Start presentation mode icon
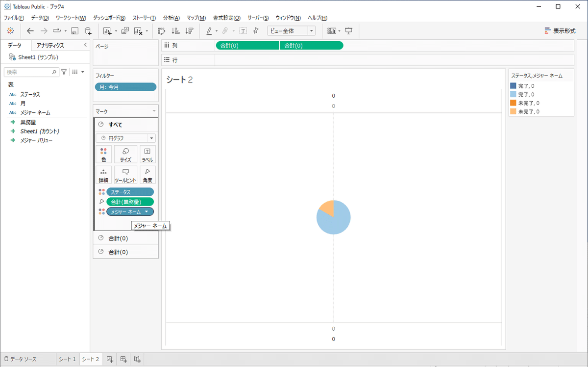588x367 pixels. tap(349, 31)
